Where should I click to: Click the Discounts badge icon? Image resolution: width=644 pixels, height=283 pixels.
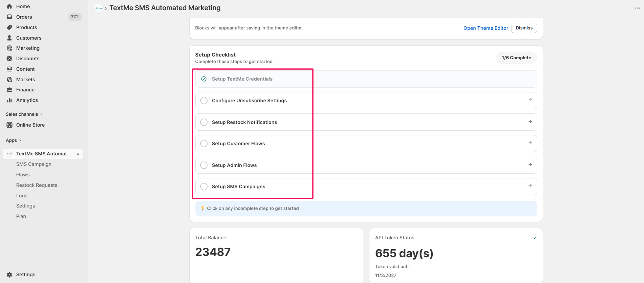(9, 59)
